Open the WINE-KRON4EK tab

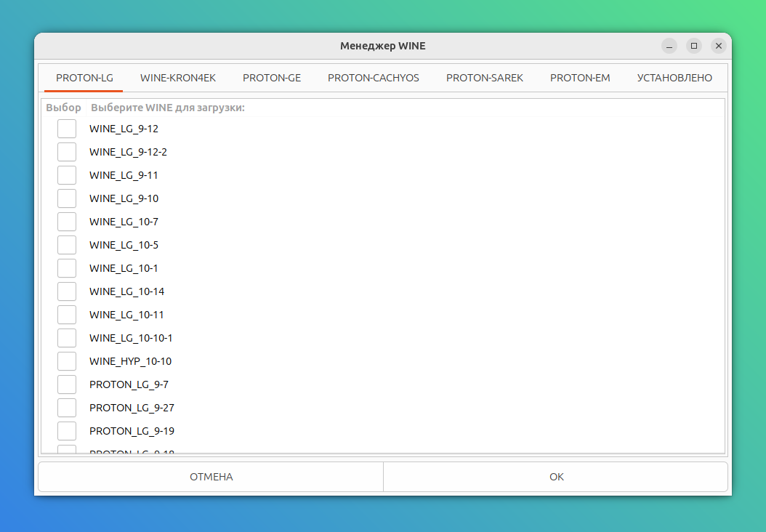(x=178, y=78)
